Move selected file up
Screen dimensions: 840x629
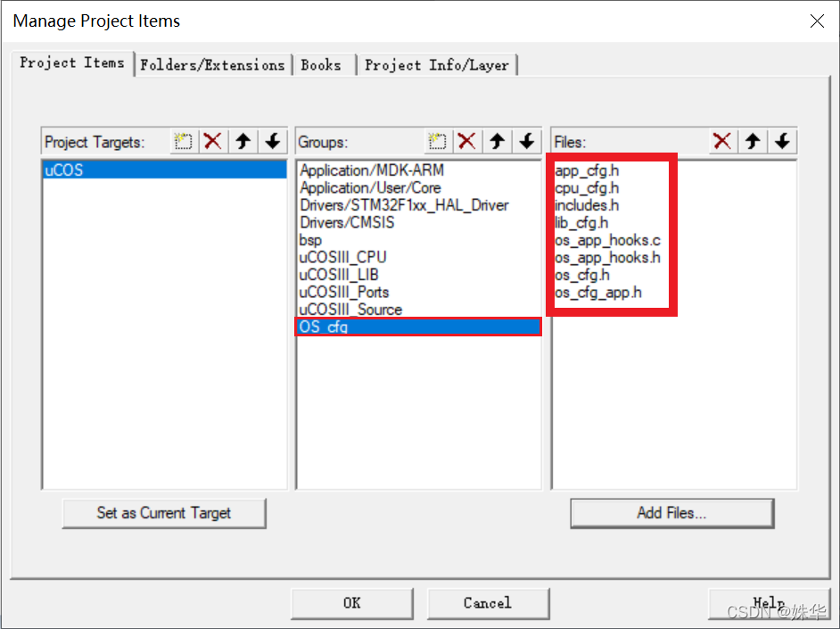(x=753, y=142)
